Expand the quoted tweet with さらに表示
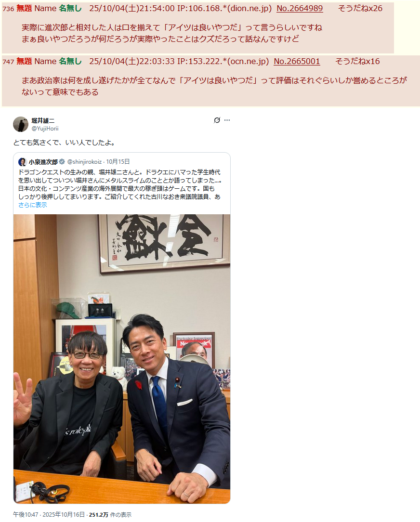420x522 pixels. [33, 205]
